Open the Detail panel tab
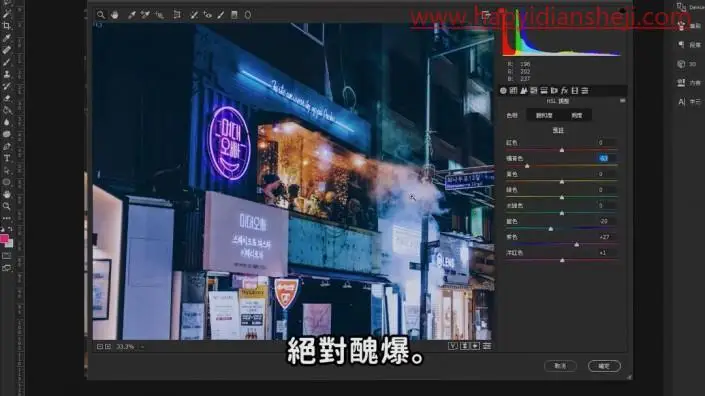 click(x=523, y=91)
